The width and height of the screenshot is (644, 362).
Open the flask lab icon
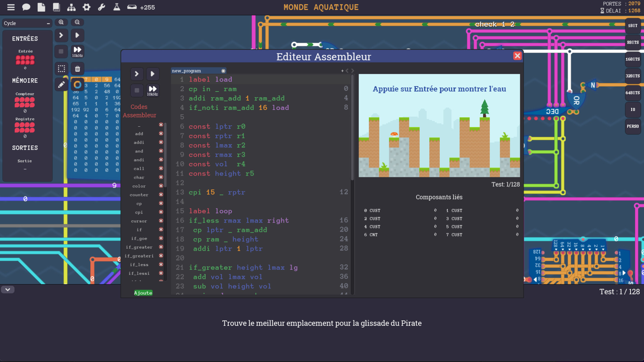coord(117,7)
